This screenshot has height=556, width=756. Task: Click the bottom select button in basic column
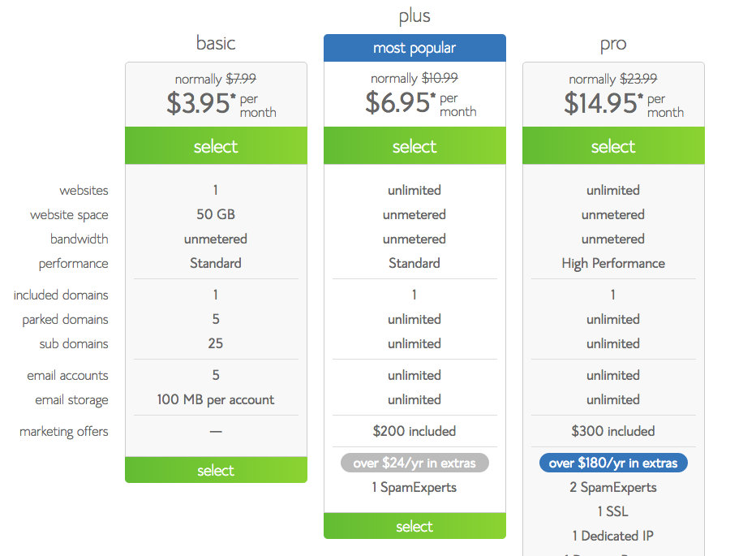pyautogui.click(x=216, y=470)
